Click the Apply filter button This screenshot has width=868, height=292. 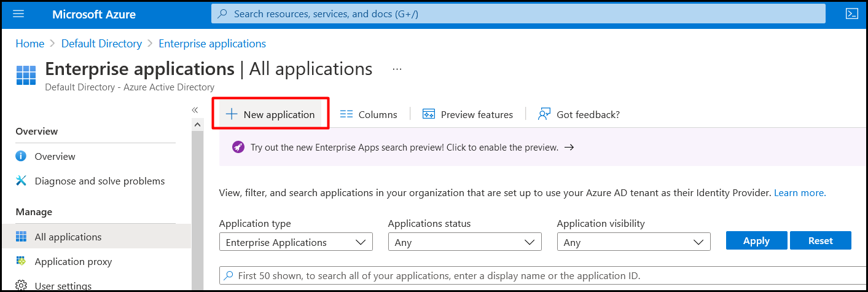click(x=756, y=241)
